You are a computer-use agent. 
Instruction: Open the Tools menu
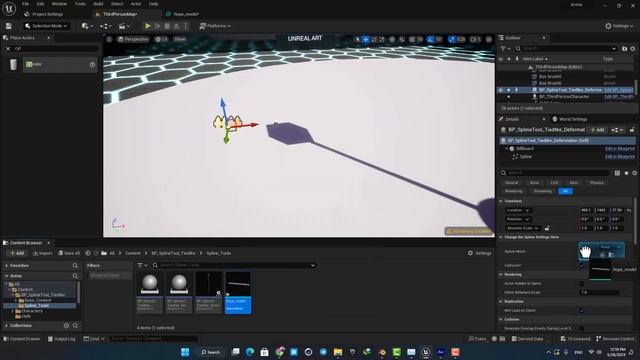pos(80,4)
